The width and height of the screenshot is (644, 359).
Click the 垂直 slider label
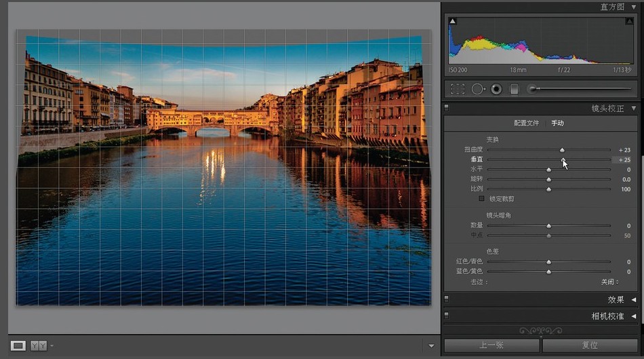[x=477, y=159]
